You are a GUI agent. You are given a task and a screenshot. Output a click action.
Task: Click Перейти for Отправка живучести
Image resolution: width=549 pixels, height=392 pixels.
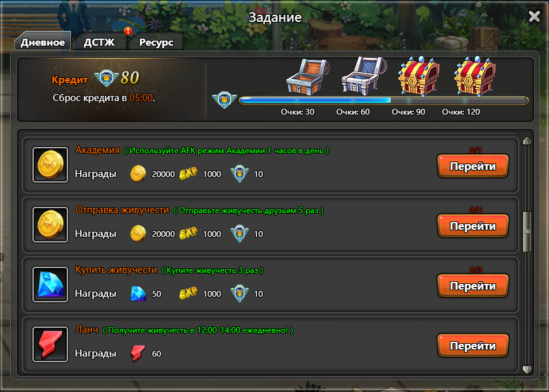(x=473, y=226)
